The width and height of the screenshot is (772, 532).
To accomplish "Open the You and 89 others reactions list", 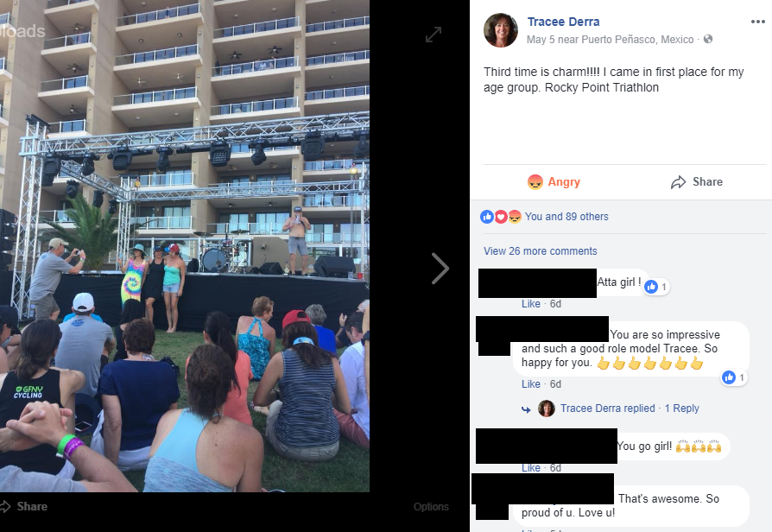I will pyautogui.click(x=566, y=216).
